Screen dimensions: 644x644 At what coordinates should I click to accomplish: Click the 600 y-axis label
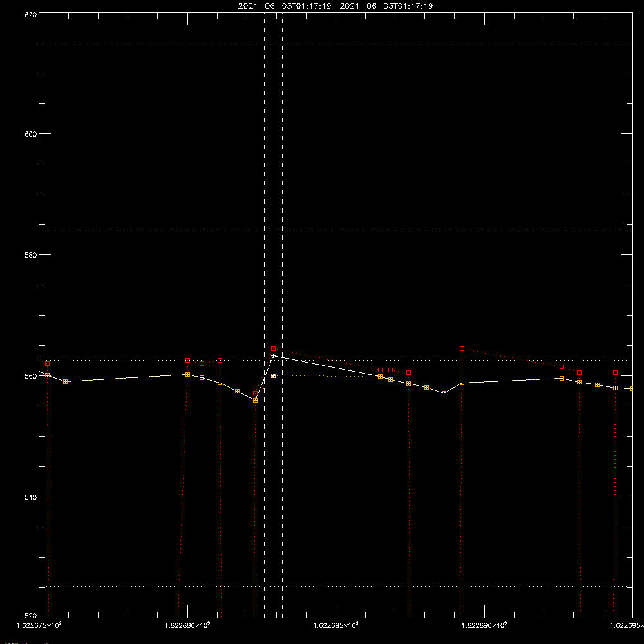click(31, 134)
